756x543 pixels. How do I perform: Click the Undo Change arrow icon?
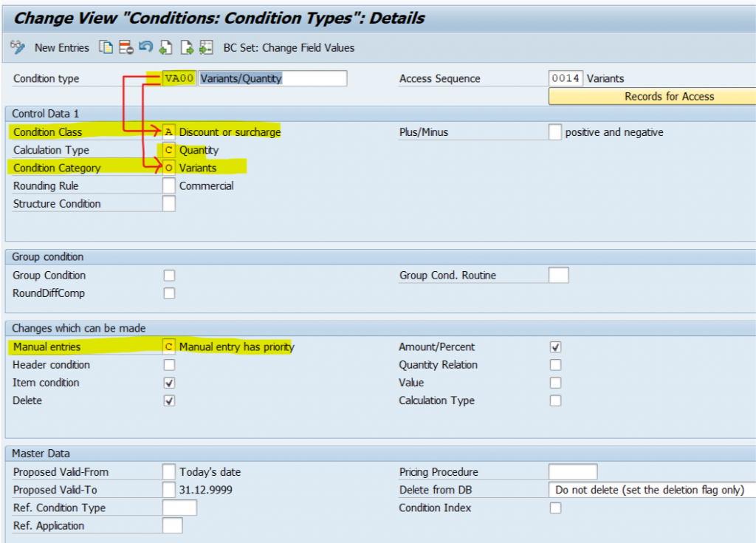[145, 47]
